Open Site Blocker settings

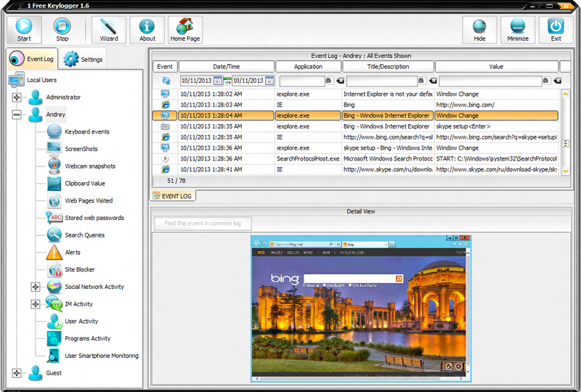point(80,269)
